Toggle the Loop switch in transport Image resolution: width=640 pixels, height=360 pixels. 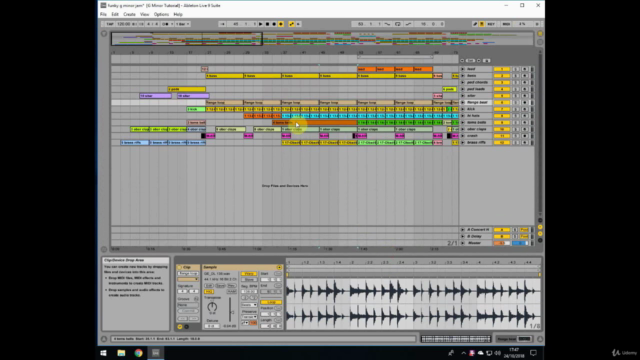[x=398, y=24]
